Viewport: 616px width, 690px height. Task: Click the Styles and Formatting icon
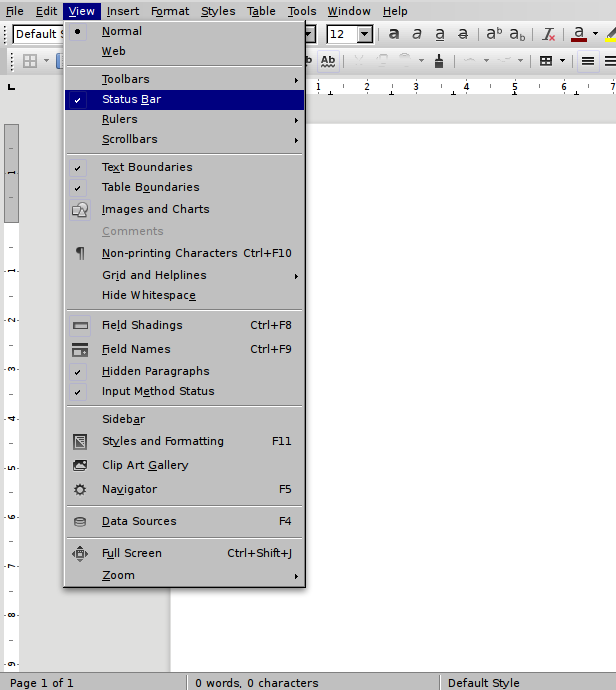(x=80, y=441)
